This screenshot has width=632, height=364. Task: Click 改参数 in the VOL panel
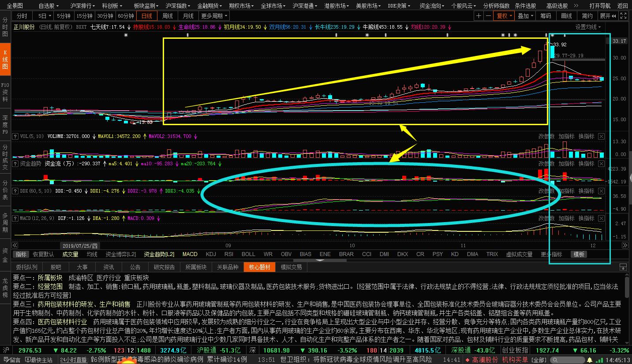pyautogui.click(x=546, y=137)
